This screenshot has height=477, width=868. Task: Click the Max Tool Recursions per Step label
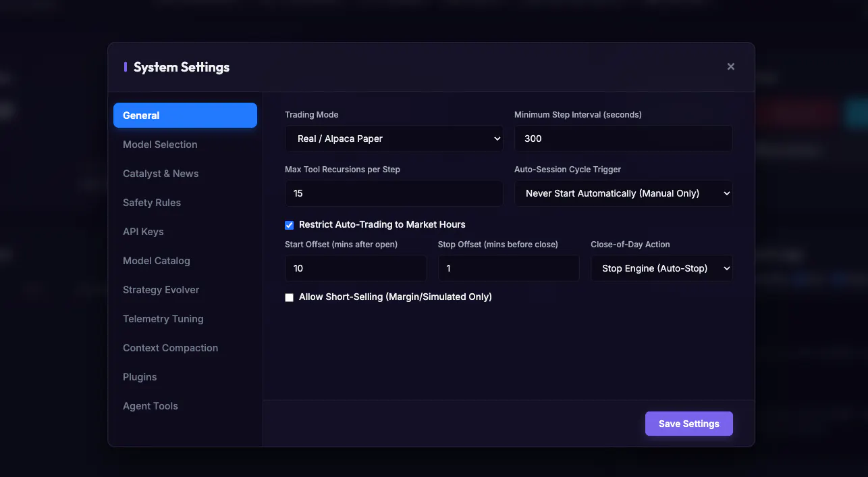click(x=342, y=169)
